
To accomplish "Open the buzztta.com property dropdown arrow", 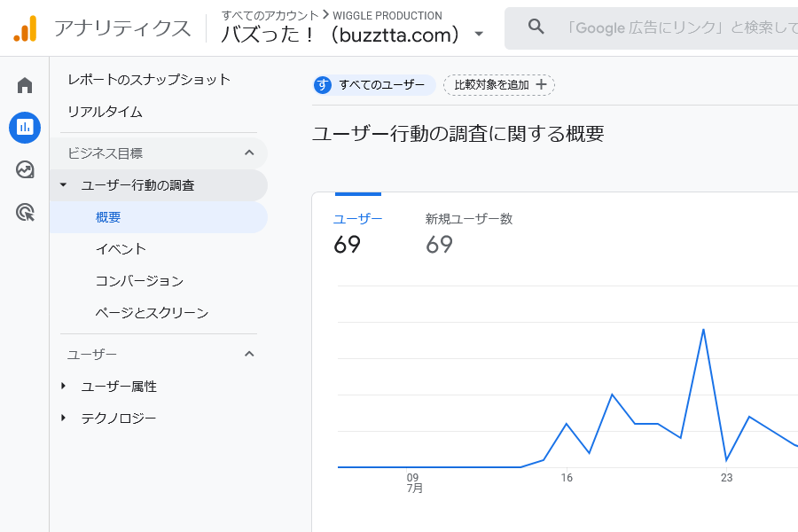I will click(480, 35).
